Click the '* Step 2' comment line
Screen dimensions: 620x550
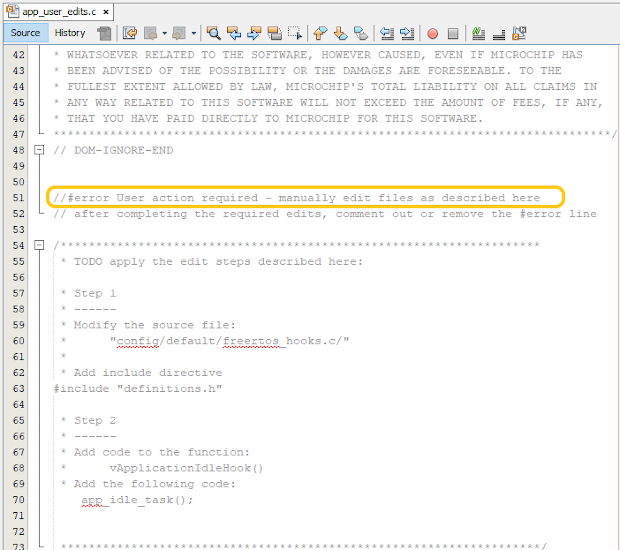pyautogui.click(x=89, y=420)
